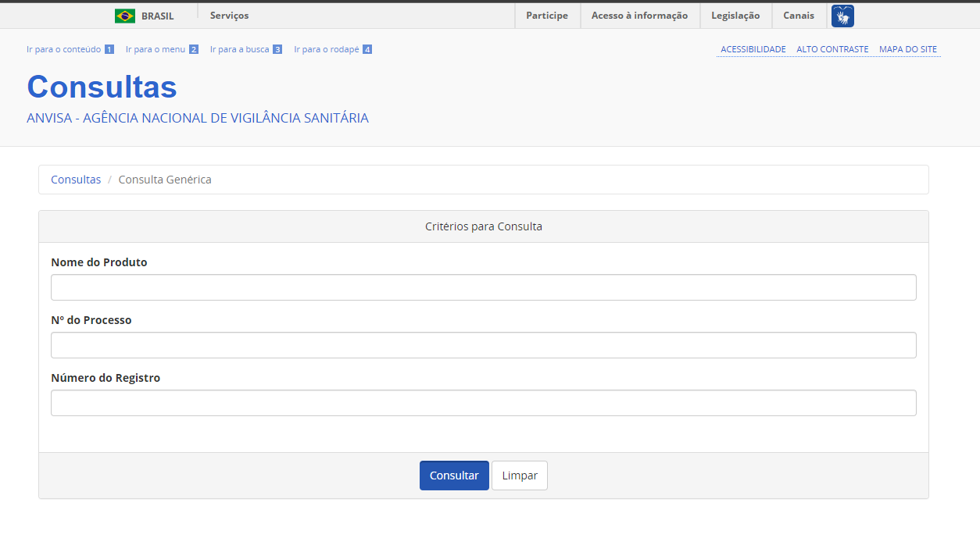Open Acesso à informação menu item
The width and height of the screenshot is (980, 545).
[x=639, y=16]
